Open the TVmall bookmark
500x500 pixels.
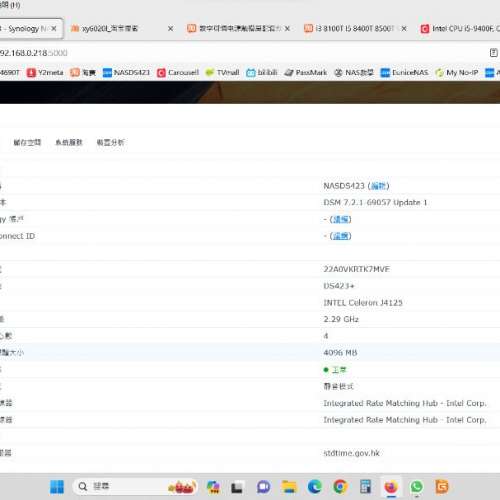coord(223,73)
